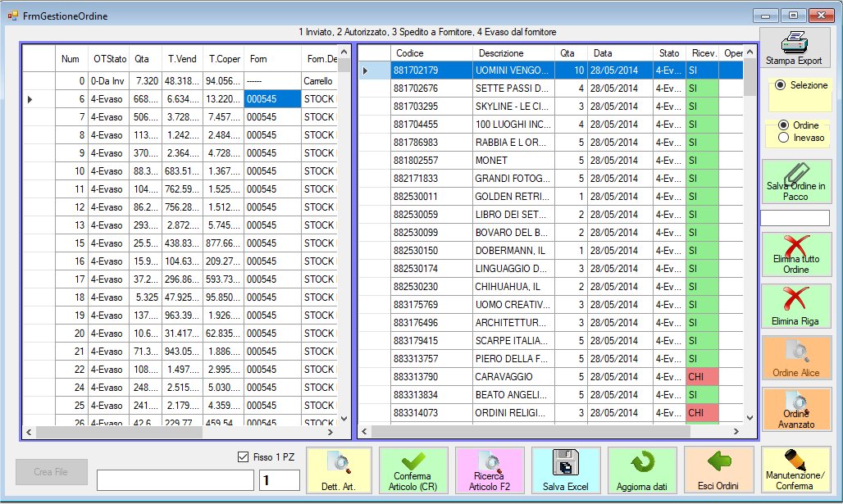843x504 pixels.
Task: Select the GOLDEN RETRI... item row
Action: [551, 196]
